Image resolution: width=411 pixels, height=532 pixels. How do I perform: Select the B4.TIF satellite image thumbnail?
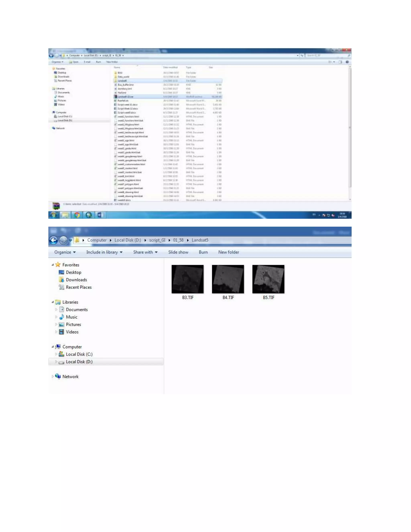coord(228,279)
